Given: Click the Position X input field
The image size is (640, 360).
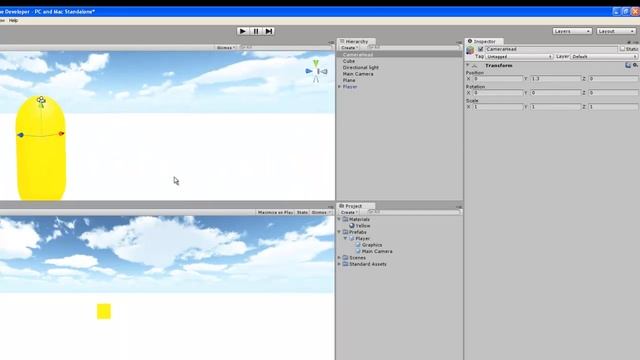Looking at the screenshot, I should 498,78.
